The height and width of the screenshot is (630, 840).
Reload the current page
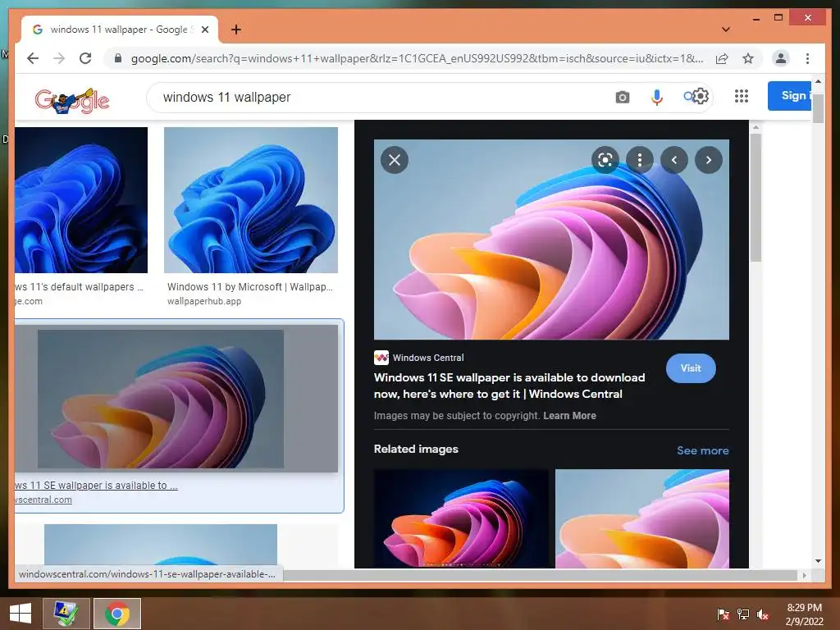[85, 58]
